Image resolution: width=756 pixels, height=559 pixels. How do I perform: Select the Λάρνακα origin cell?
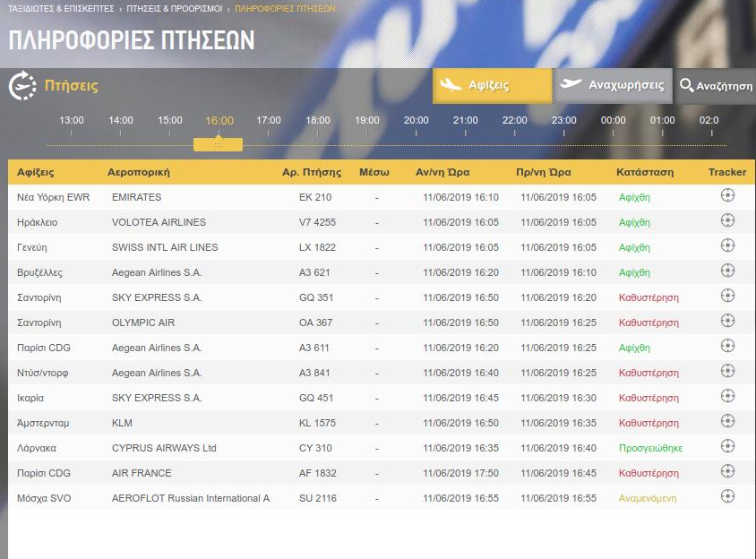click(37, 448)
